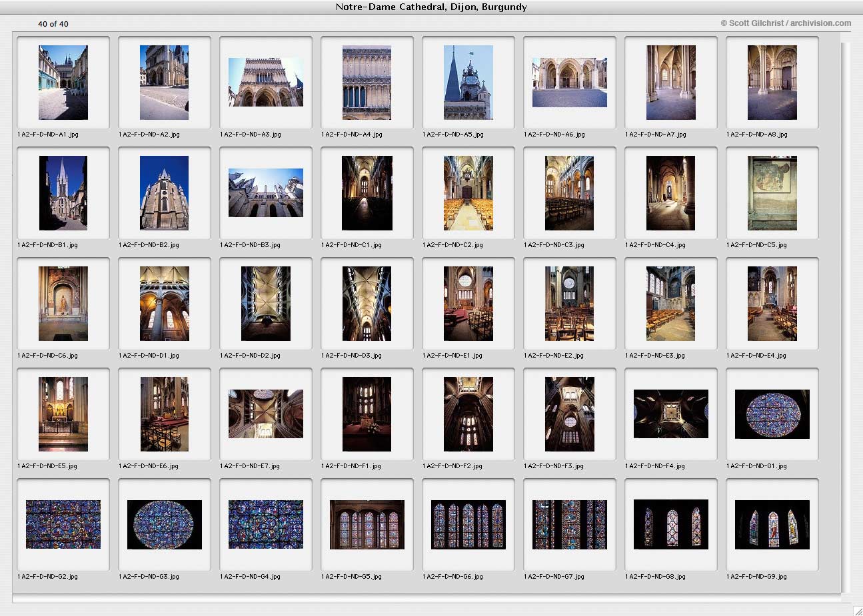Screen dimensions: 863x616
Task: Select vault thumbnail 1A2-F-D-ND-D3.jpg
Action: click(367, 304)
